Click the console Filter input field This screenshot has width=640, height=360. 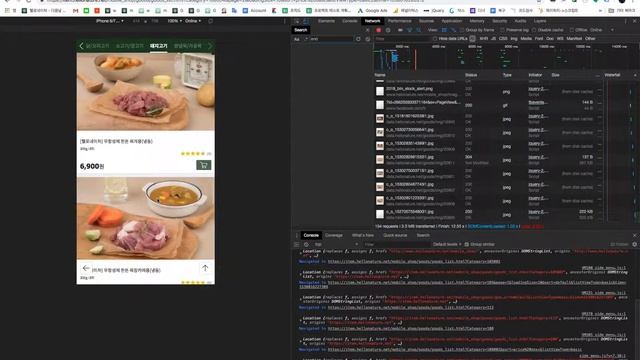coord(396,244)
